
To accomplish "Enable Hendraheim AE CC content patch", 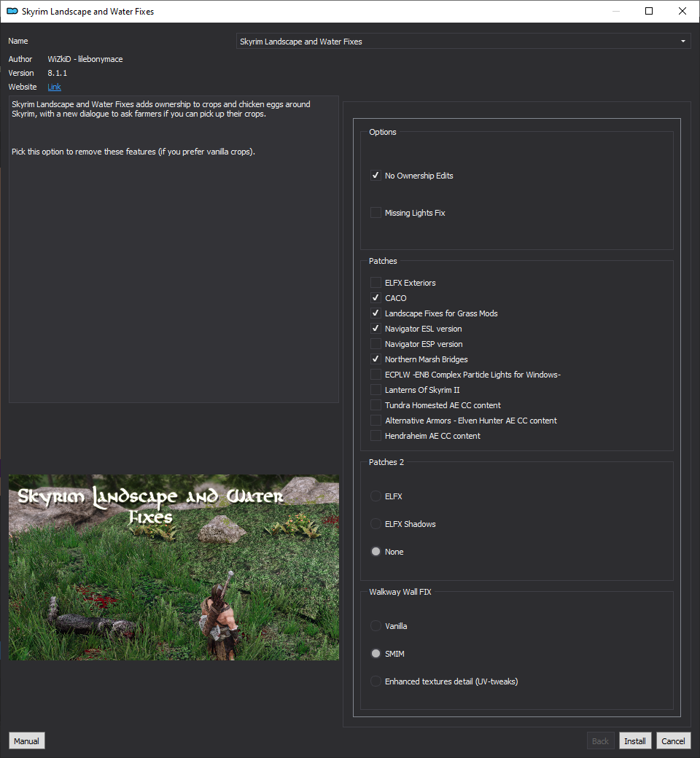I will point(376,436).
